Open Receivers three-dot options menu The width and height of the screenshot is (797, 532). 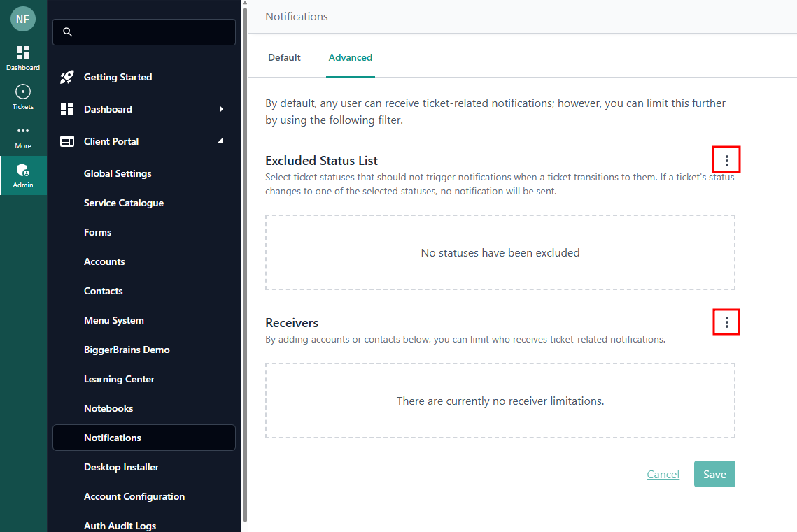coord(726,322)
